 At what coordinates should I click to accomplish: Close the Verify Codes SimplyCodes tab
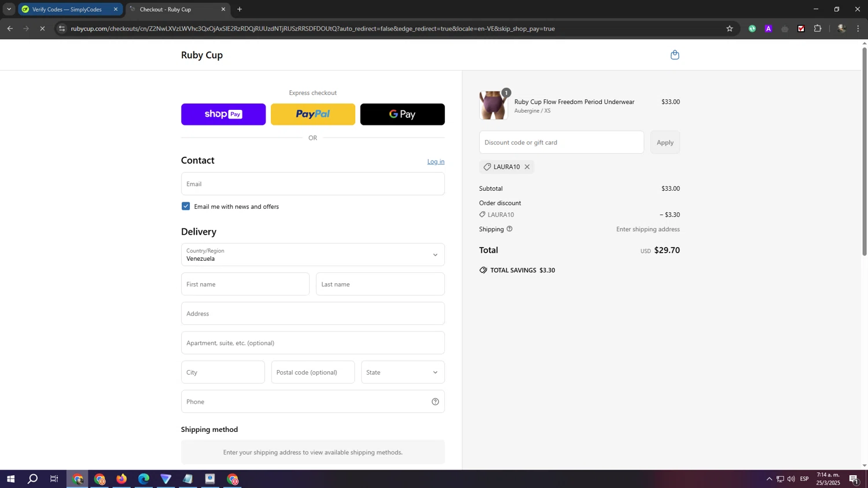[116, 9]
